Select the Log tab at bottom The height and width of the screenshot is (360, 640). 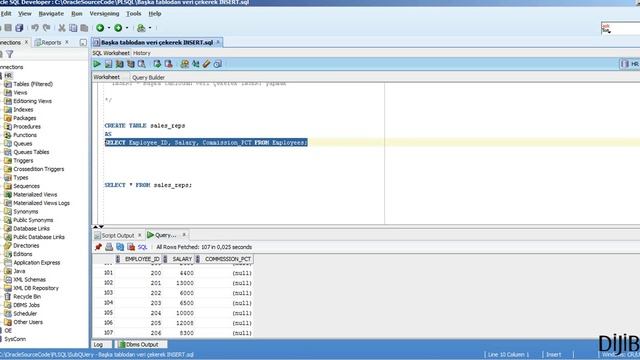click(98, 344)
